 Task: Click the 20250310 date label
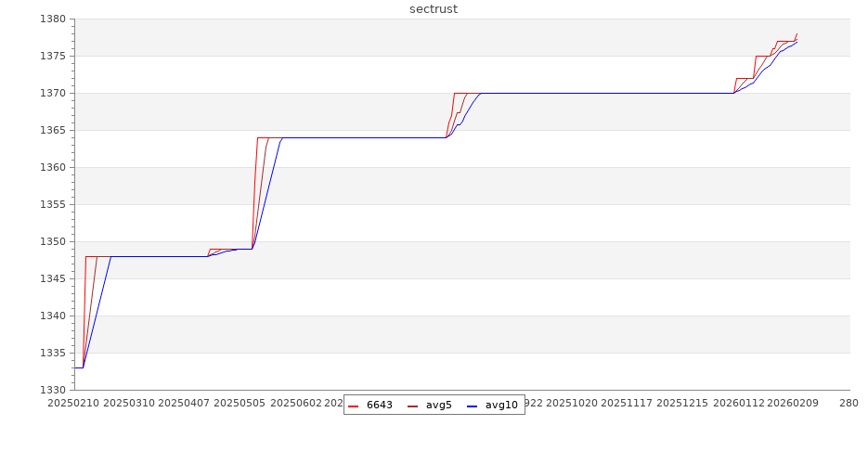point(129,404)
